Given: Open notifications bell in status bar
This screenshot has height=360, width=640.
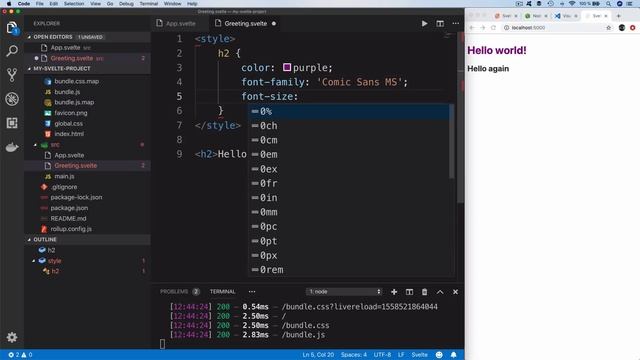Looking at the screenshot, I should click(x=453, y=355).
